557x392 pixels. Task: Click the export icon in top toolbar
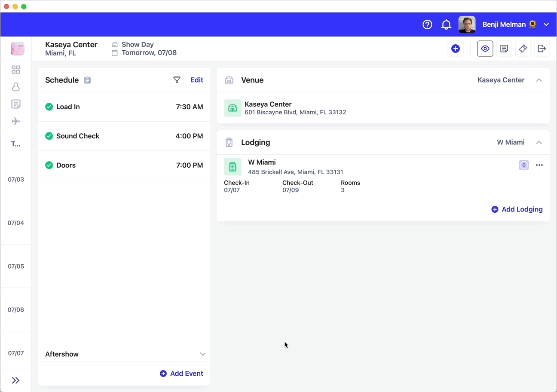(x=542, y=49)
